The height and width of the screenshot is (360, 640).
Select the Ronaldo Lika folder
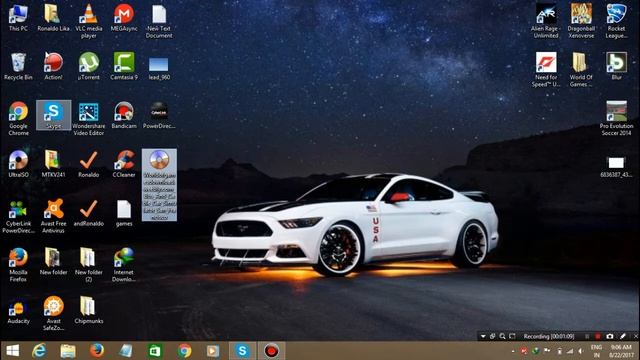pyautogui.click(x=53, y=18)
